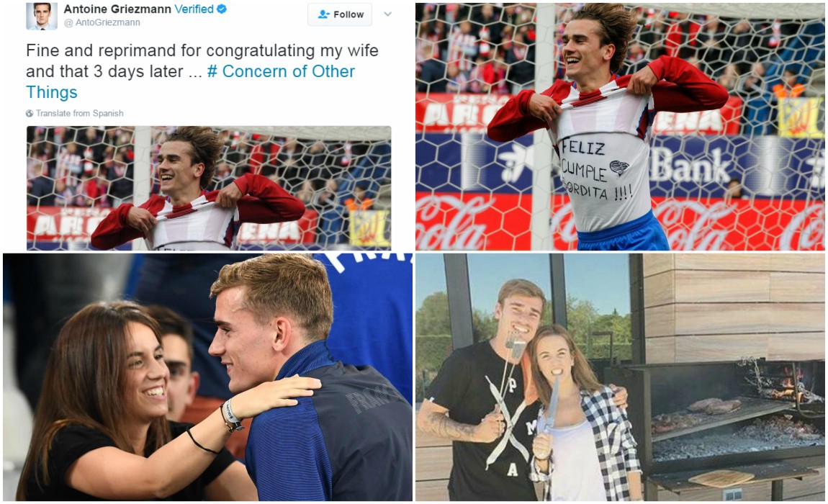Click the add-person icon on Follow
This screenshot has width=828, height=504.
pyautogui.click(x=323, y=14)
